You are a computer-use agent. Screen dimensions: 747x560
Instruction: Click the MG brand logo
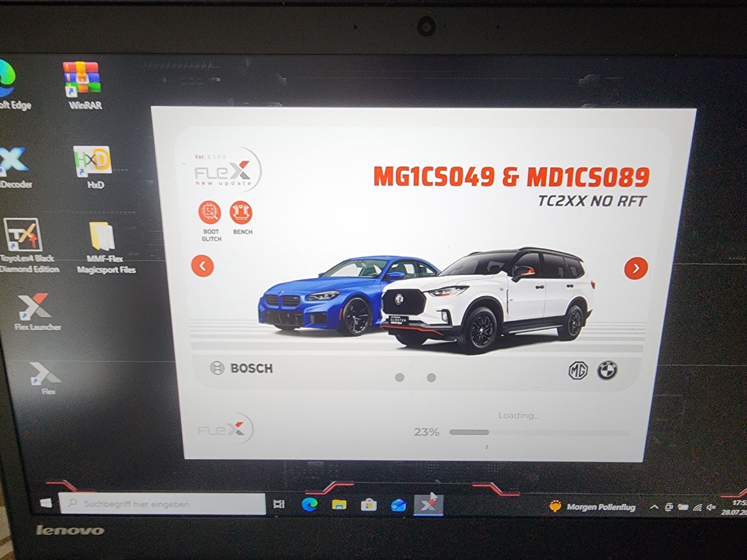click(578, 370)
